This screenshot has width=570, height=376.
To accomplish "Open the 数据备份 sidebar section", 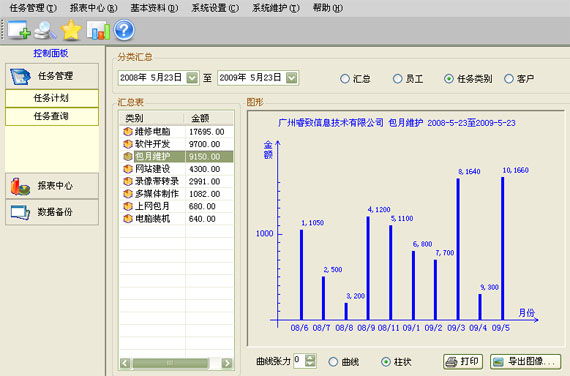I will [x=52, y=212].
